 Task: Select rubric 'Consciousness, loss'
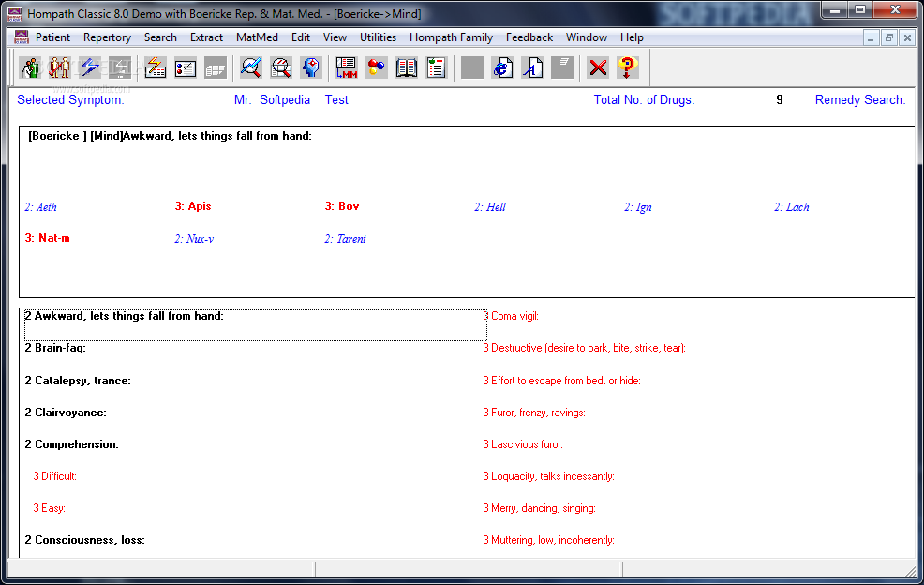pyautogui.click(x=85, y=540)
